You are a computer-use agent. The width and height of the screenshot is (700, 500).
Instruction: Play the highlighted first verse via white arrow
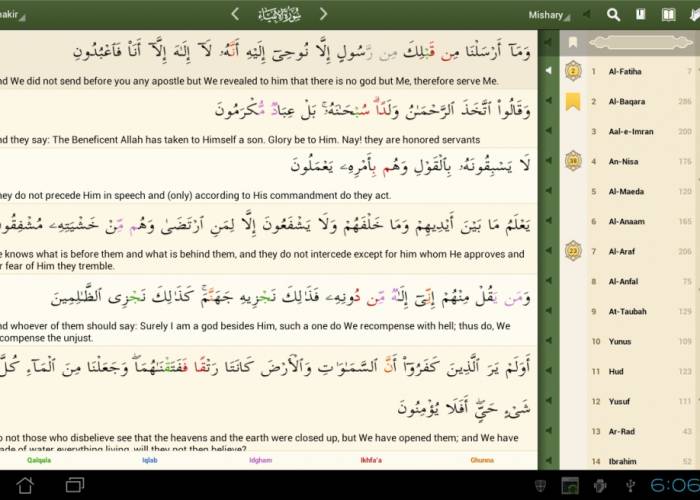[549, 71]
